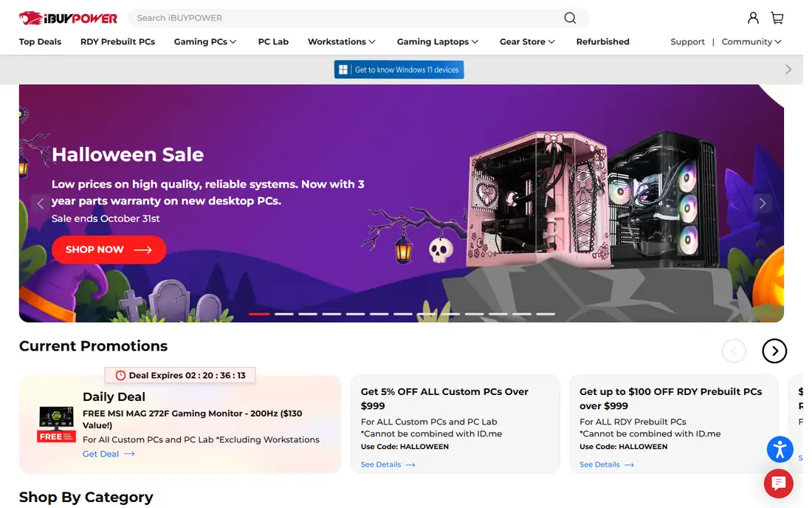Open the Support link

[687, 41]
